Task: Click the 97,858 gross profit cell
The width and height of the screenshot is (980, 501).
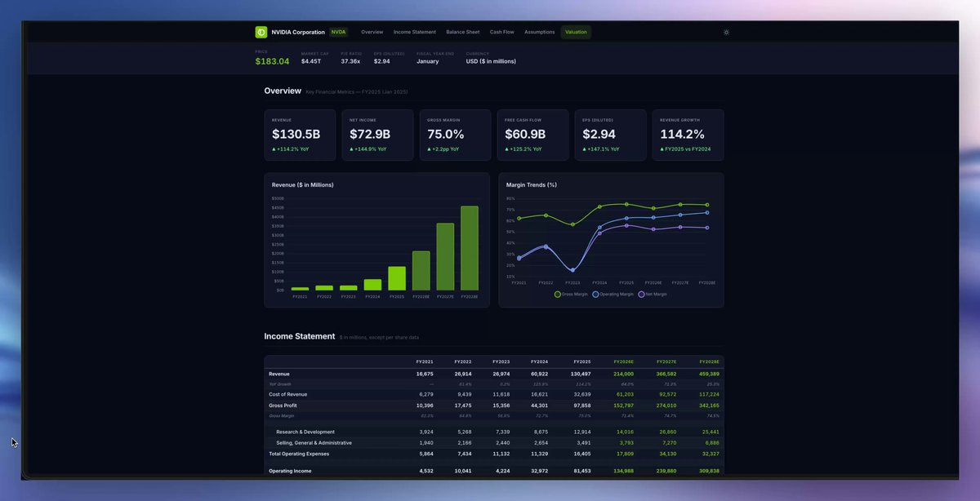Action: tap(582, 405)
